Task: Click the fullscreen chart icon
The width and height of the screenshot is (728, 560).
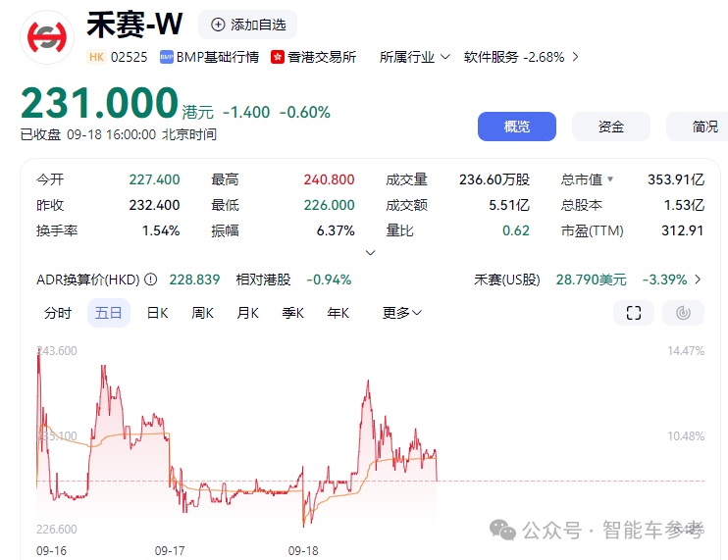Action: point(633,313)
